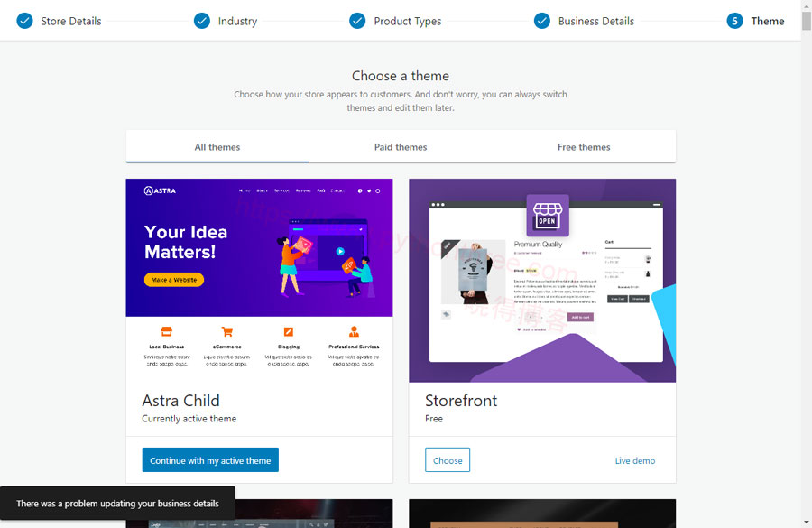Click the Blogging pencil icon in Astra preview
This screenshot has height=528, width=812.
[288, 330]
